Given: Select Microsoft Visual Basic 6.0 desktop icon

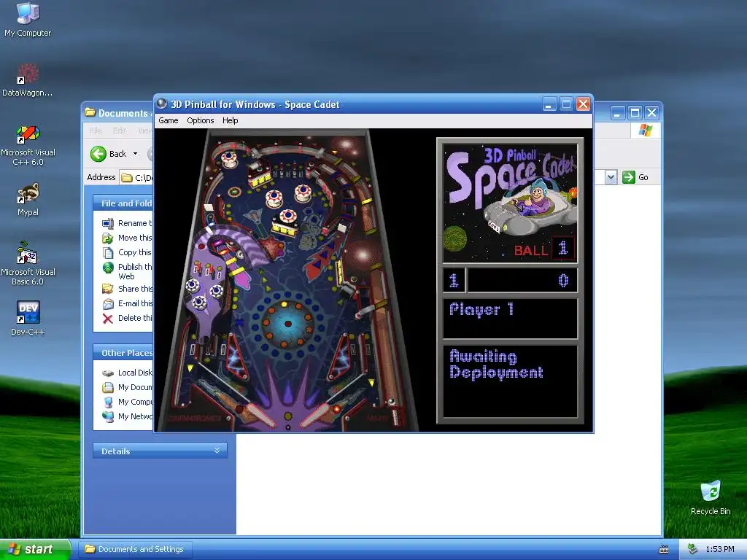Looking at the screenshot, I should click(x=28, y=264).
